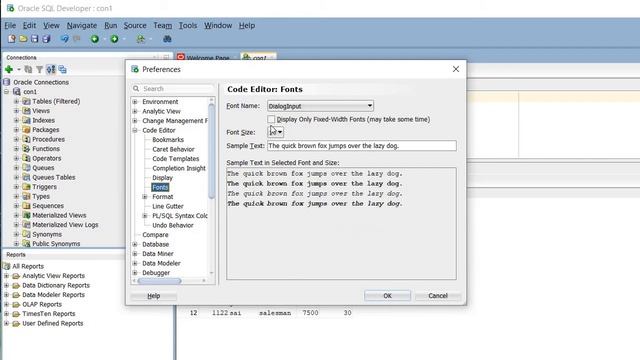Screen dimensions: 640x360
Task: Expand the Data Dictionary Reports node
Action: click(x=6, y=285)
